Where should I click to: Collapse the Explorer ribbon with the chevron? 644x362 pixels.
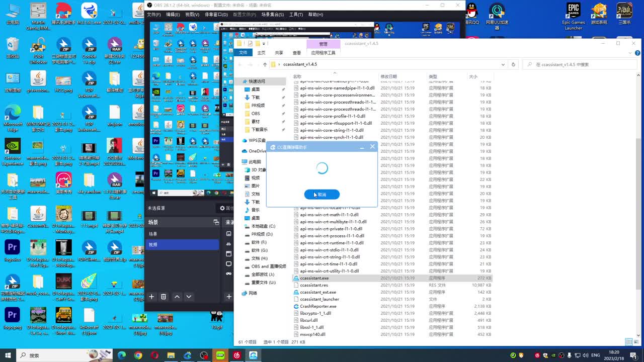point(629,53)
